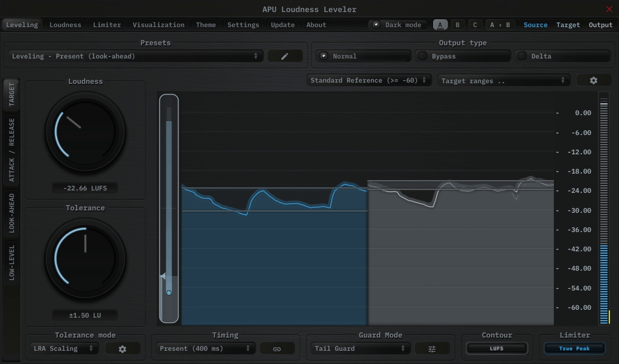
Task: Open the Standard Reference dropdown
Action: click(x=369, y=80)
